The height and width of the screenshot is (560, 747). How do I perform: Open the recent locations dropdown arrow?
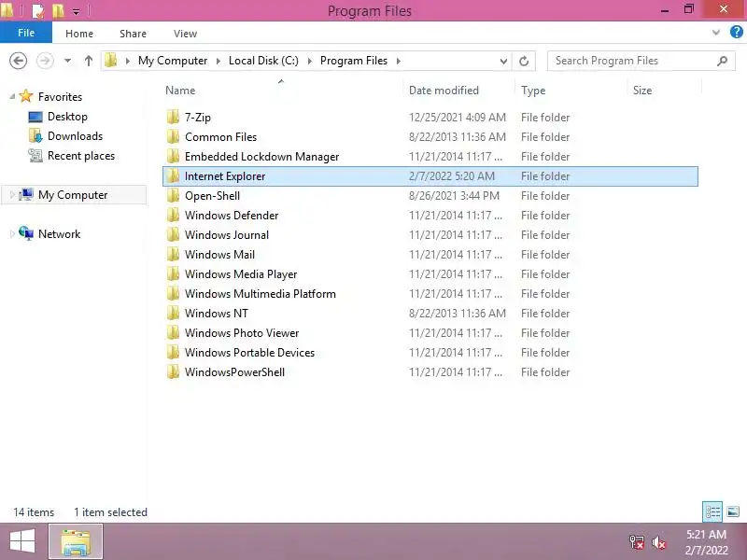click(x=67, y=61)
